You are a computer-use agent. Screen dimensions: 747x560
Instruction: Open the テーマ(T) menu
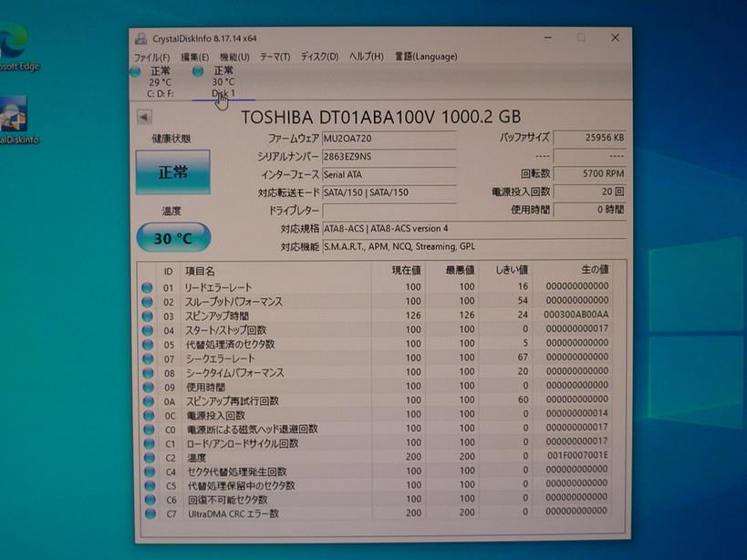pos(275,57)
